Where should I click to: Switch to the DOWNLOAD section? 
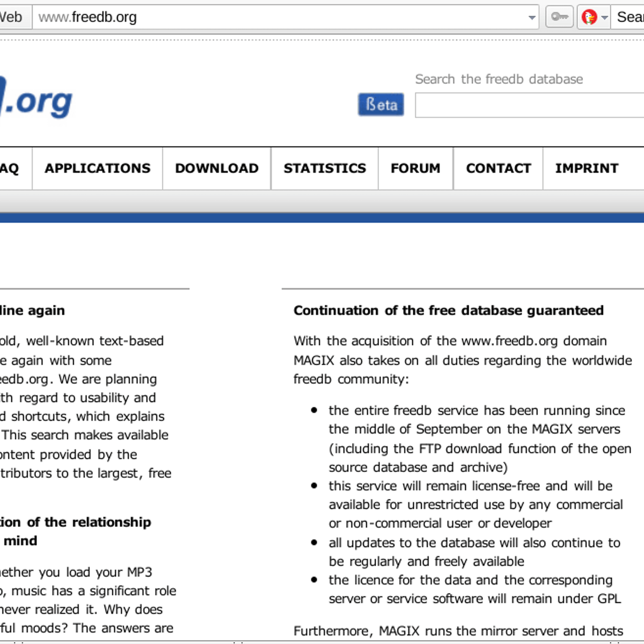point(216,168)
